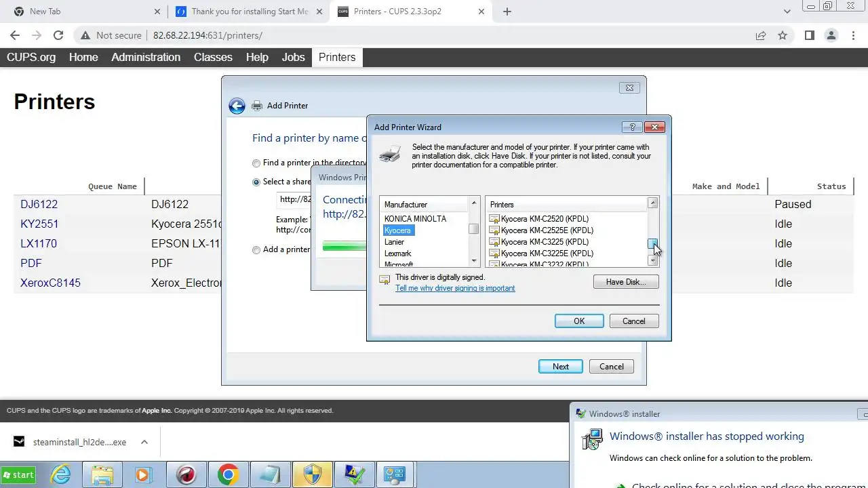Open Windows Media Player from taskbar
This screenshot has width=868, height=488.
coord(143,475)
